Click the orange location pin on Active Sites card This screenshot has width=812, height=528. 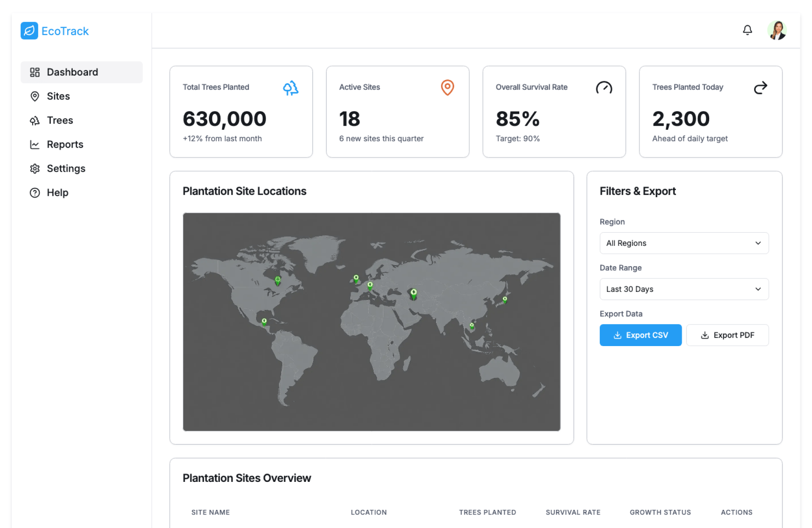click(447, 87)
